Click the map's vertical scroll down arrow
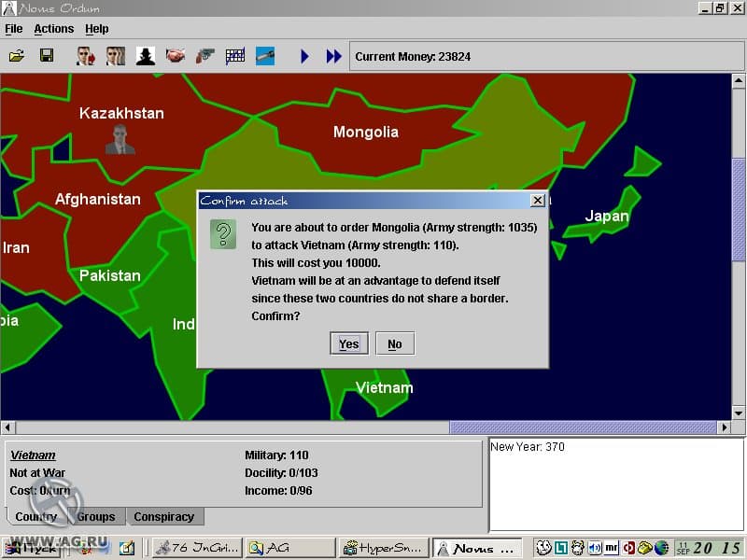 (739, 413)
